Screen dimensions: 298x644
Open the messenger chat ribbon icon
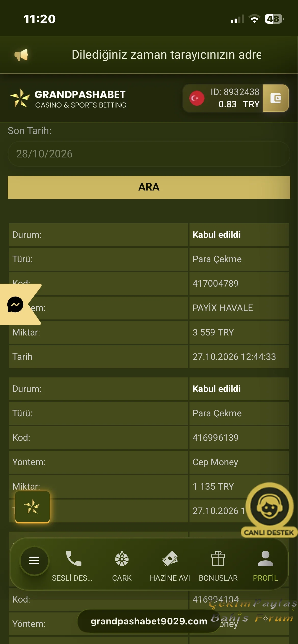click(x=15, y=304)
